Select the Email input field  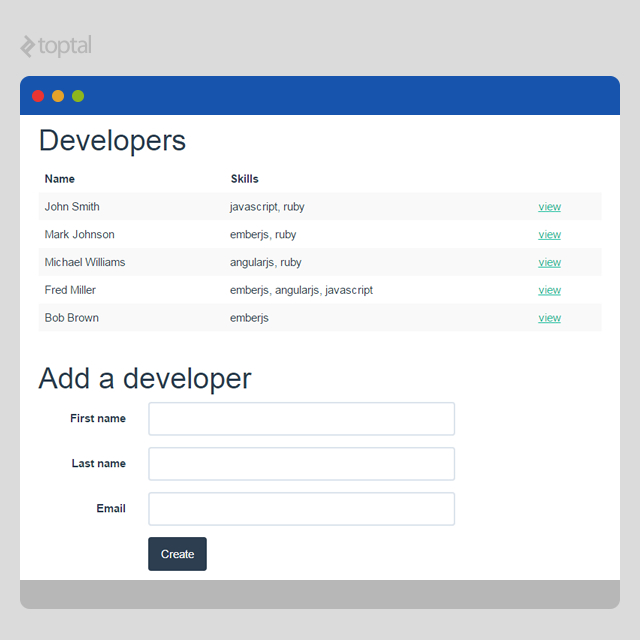coord(301,509)
